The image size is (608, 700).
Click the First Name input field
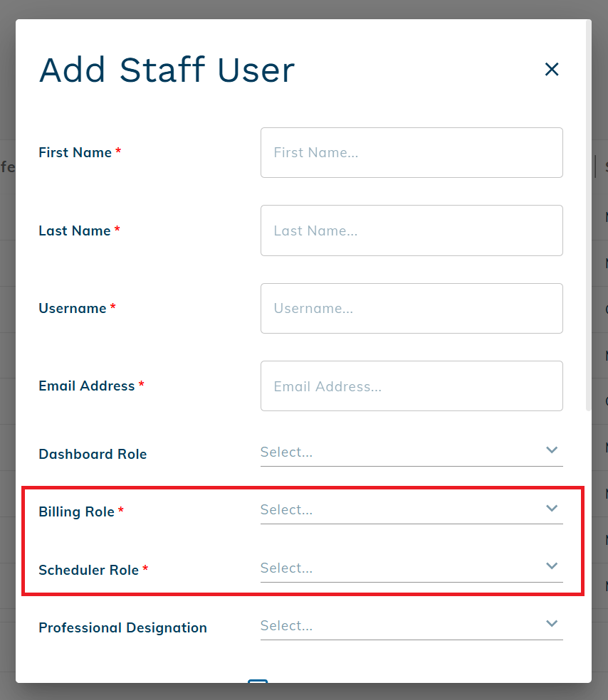(x=412, y=152)
